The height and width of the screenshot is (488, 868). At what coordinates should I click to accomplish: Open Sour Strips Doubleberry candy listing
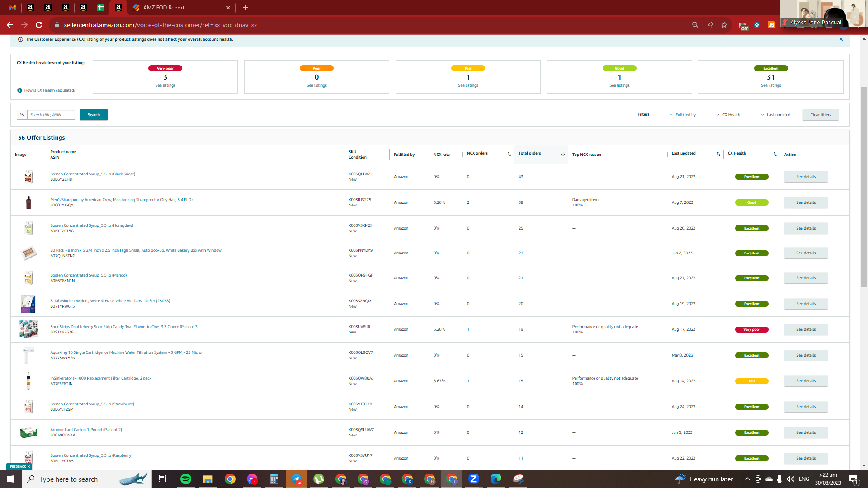click(124, 327)
